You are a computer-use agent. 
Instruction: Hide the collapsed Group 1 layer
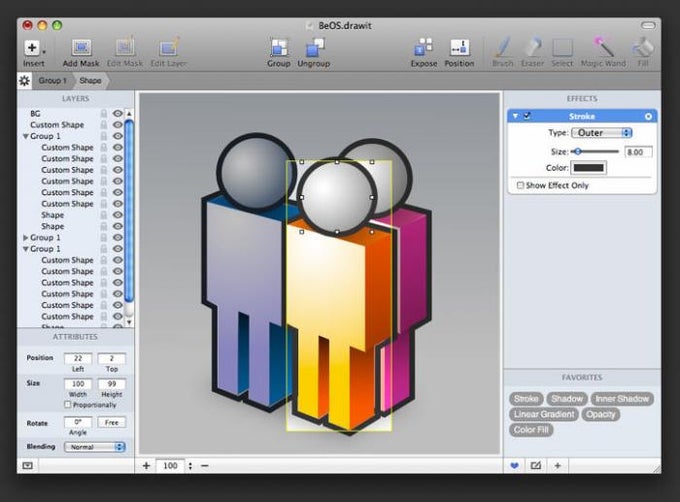pyautogui.click(x=118, y=238)
